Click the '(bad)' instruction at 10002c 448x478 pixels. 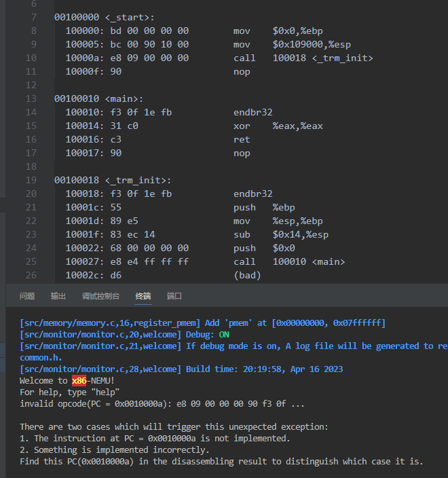pos(247,275)
